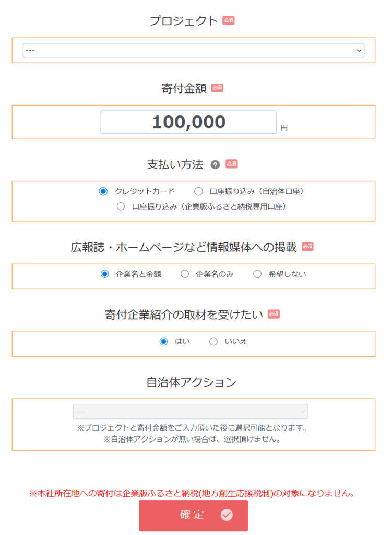392x535 pixels.
Task: Choose いいえ for interview request
Action: pos(213,341)
